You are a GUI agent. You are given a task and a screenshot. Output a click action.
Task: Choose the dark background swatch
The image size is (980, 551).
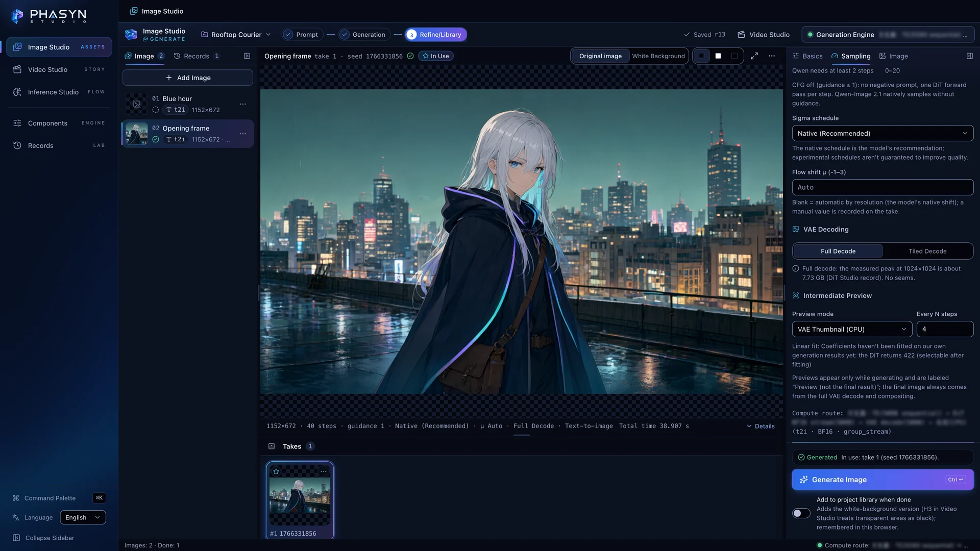702,56
